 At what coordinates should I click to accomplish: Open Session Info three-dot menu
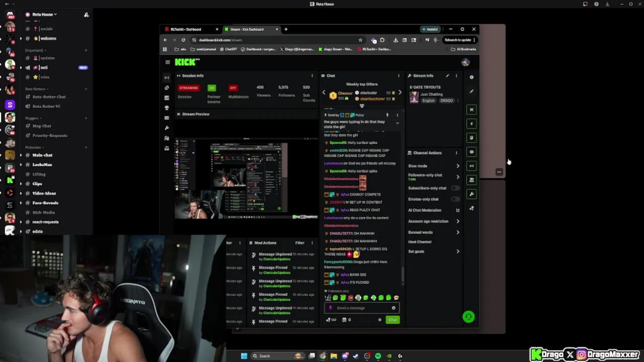[x=312, y=76]
